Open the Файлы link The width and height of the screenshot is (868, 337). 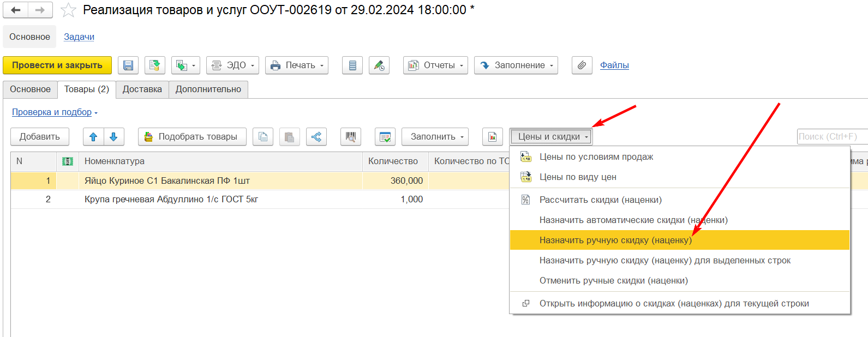coord(614,65)
